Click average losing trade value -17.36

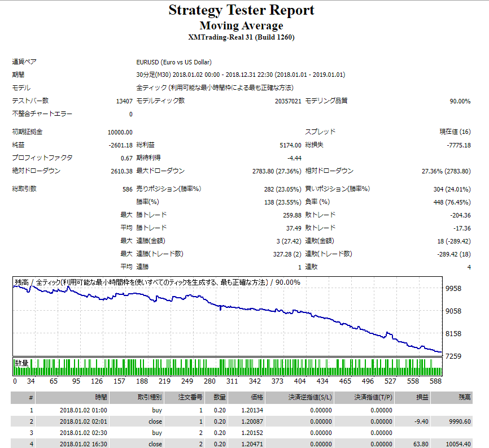pyautogui.click(x=462, y=228)
